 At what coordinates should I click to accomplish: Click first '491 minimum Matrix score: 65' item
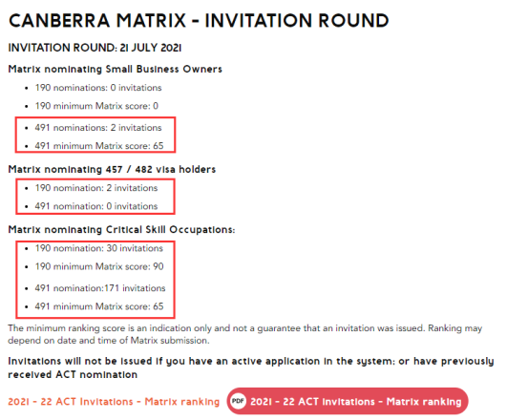[x=99, y=146]
